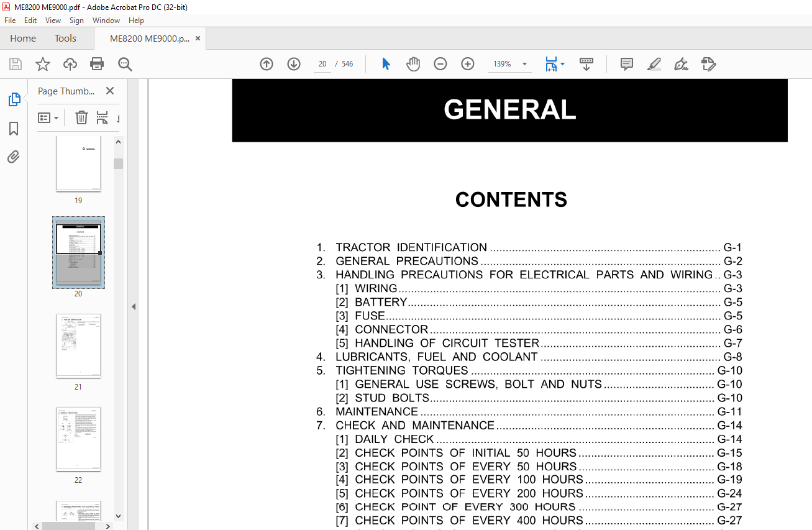Click HANDLING OF CIRCUIT TESTER line
This screenshot has height=530, width=812.
point(539,343)
